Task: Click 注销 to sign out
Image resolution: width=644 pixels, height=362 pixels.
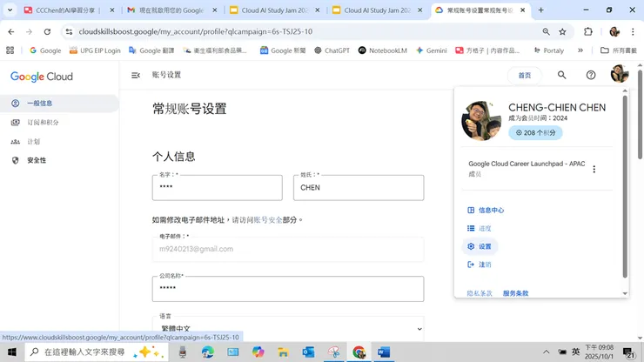Action: click(x=480, y=265)
